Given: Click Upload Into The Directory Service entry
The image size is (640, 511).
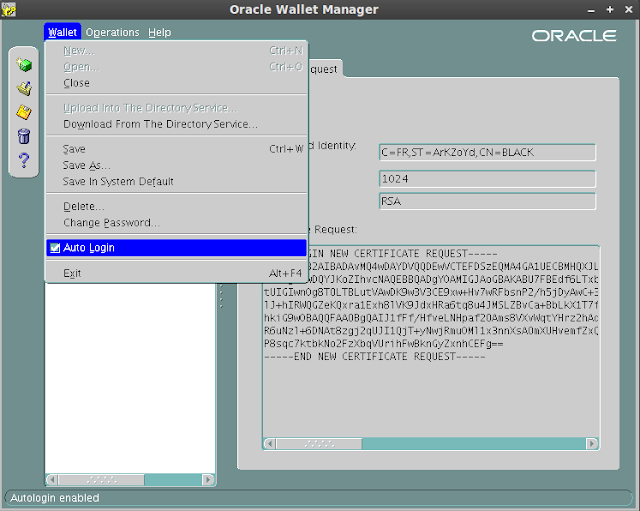Looking at the screenshot, I should click(x=176, y=108).
